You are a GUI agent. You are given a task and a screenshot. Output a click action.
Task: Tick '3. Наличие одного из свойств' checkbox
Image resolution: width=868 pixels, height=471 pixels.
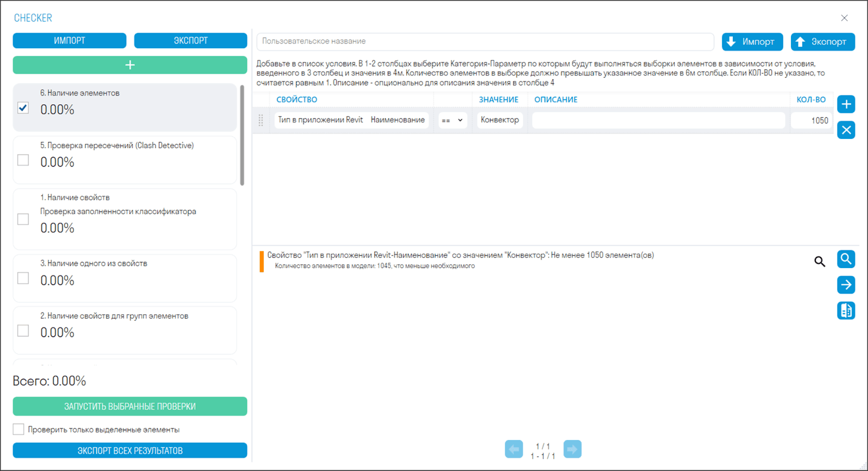point(23,278)
